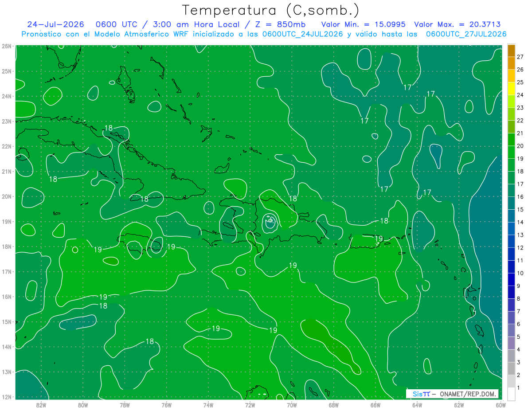Image resolution: width=532 pixels, height=411 pixels.
Task: Click the '18' contour label near 14N 78W
Action: (150, 341)
